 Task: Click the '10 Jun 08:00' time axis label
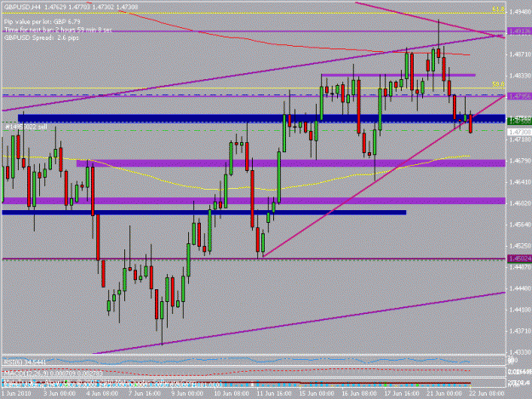point(232,394)
